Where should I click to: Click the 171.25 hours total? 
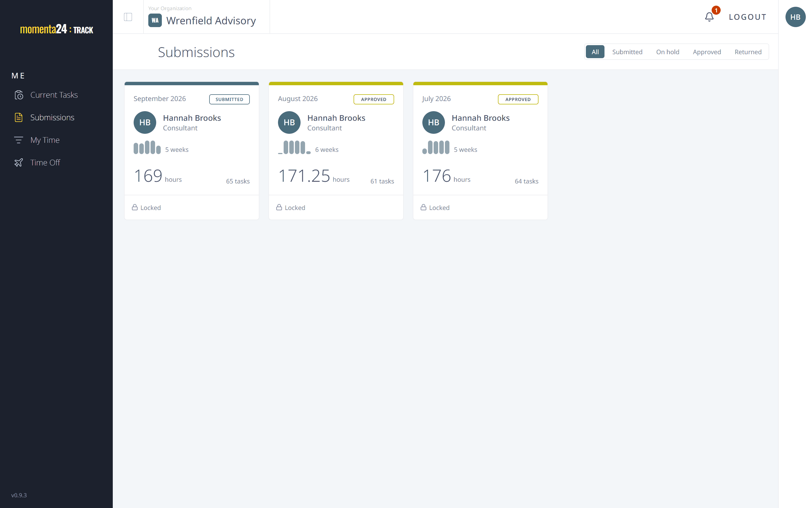click(314, 176)
